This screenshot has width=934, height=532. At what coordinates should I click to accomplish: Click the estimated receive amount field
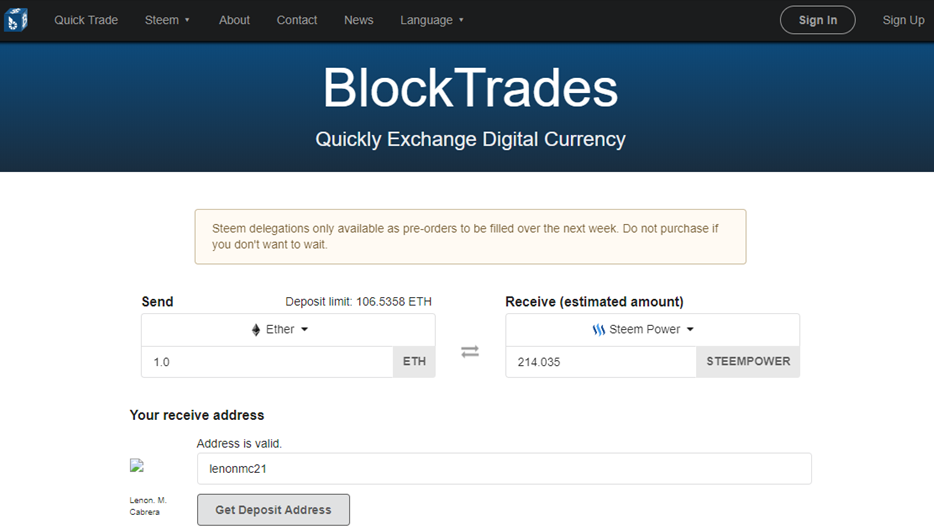(x=600, y=362)
